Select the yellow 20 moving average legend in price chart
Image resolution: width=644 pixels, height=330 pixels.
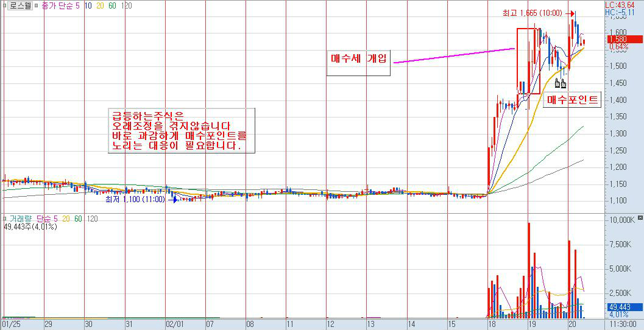(101, 7)
